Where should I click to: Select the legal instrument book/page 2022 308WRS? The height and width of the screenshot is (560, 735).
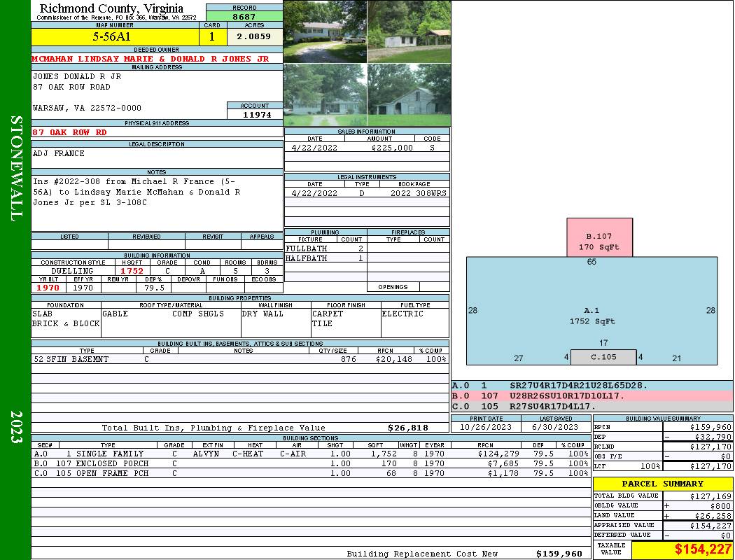click(x=418, y=193)
